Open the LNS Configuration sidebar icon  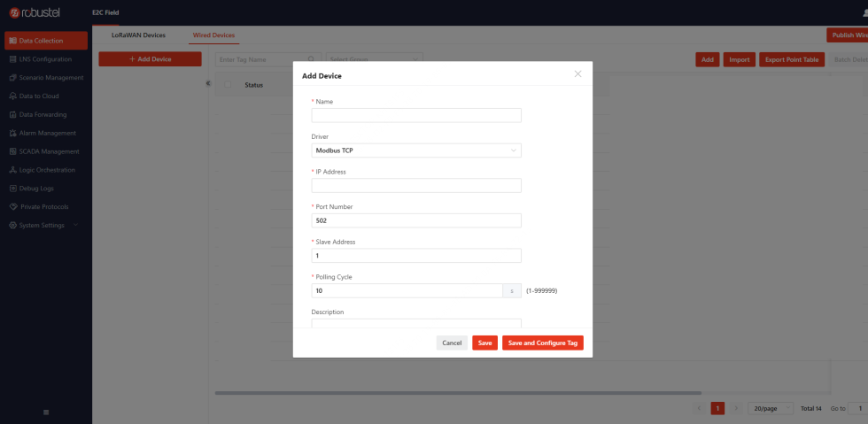tap(12, 59)
